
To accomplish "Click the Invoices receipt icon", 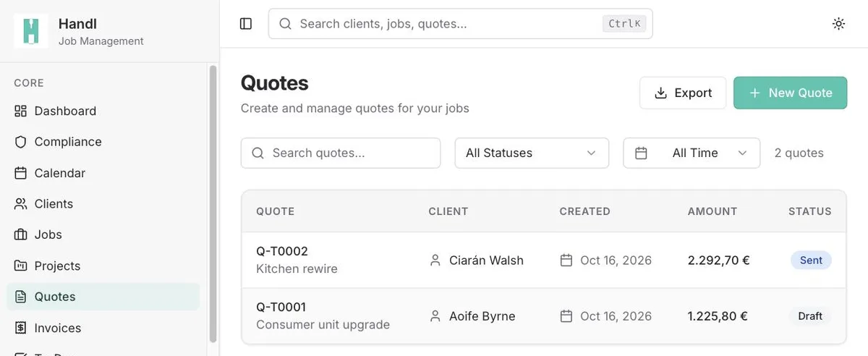I will click(x=20, y=328).
